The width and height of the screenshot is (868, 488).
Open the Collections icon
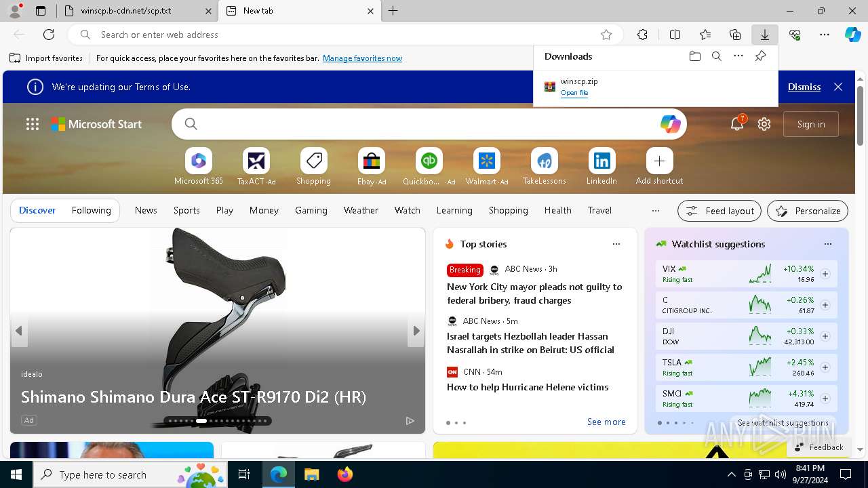pyautogui.click(x=735, y=35)
